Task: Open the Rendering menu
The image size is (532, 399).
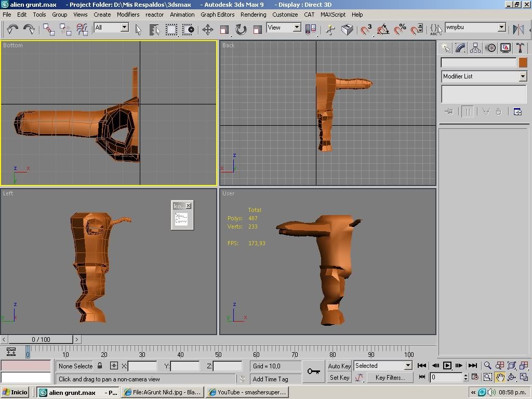Action: coord(253,15)
